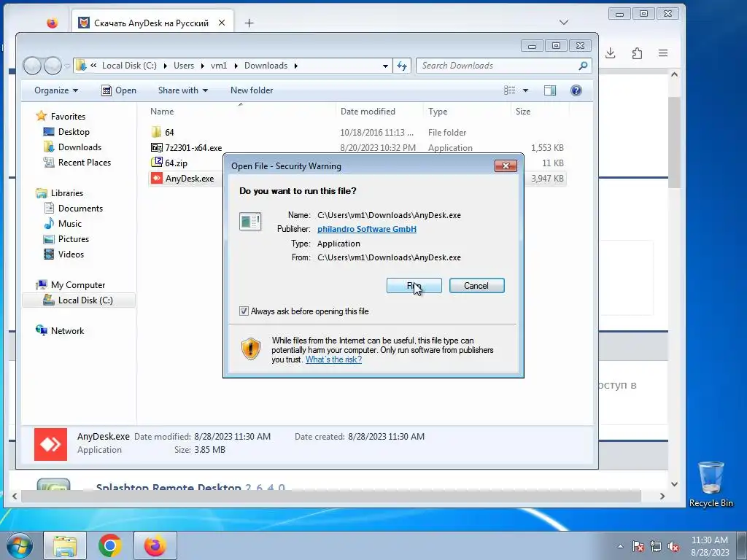
Task: Open Downloads in the Favorites list
Action: [x=80, y=147]
